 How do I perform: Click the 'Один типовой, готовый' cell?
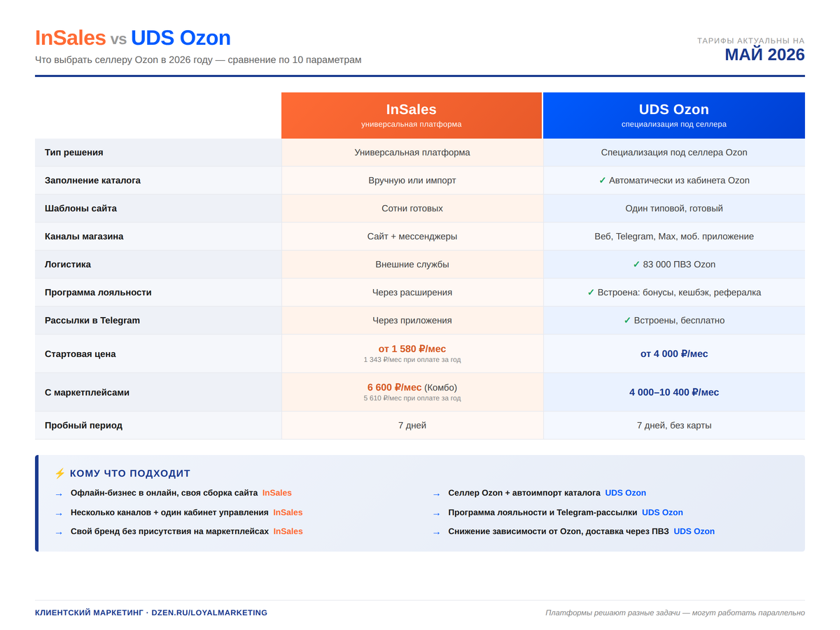click(674, 209)
